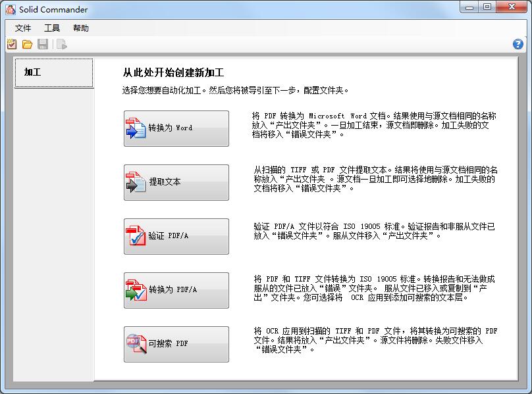Click the 提取文本 description paragraph
Image resolution: width=532 pixels, height=394 pixels.
coord(375,179)
